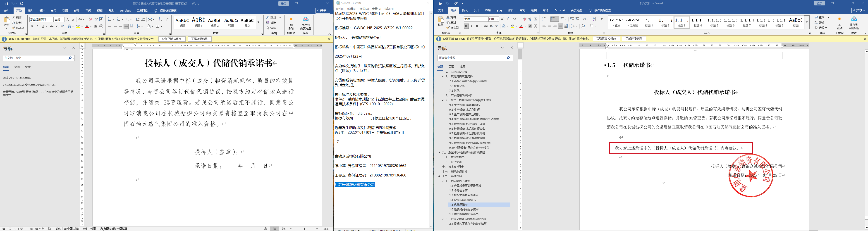The height and width of the screenshot is (231, 868).
Task: Center-align text in the left Word ribbon
Action: tap(115, 26)
